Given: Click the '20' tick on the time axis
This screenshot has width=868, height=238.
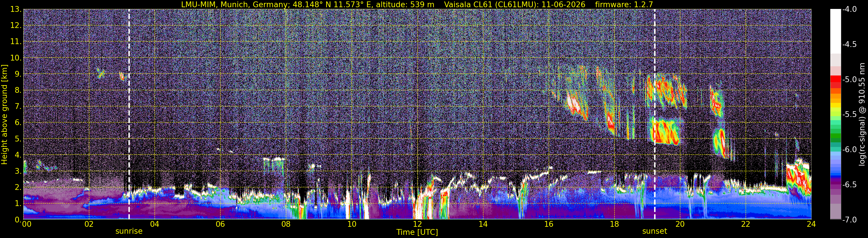Looking at the screenshot, I should [680, 224].
